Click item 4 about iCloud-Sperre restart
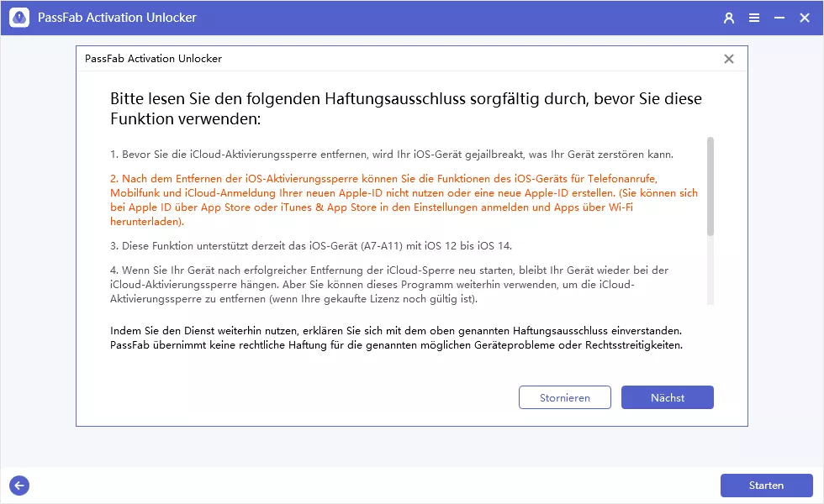This screenshot has width=824, height=504. click(x=388, y=285)
